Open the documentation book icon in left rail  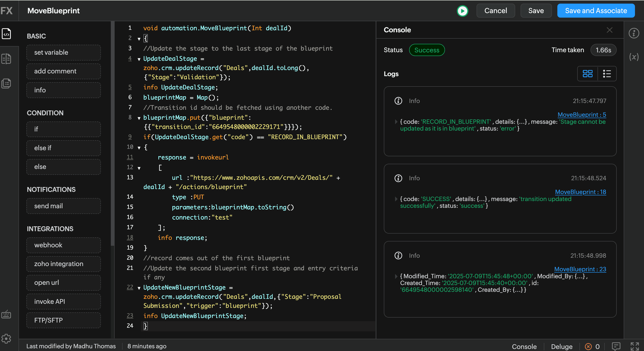pyautogui.click(x=7, y=59)
